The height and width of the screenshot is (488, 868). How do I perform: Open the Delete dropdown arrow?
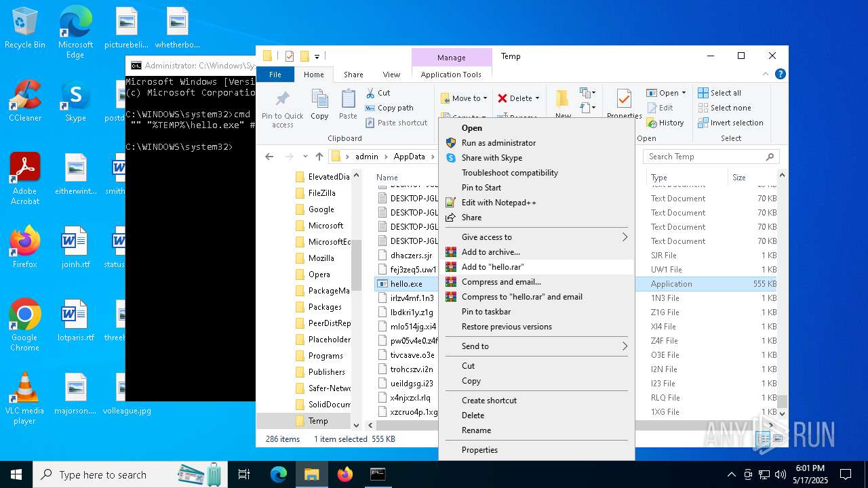(537, 98)
